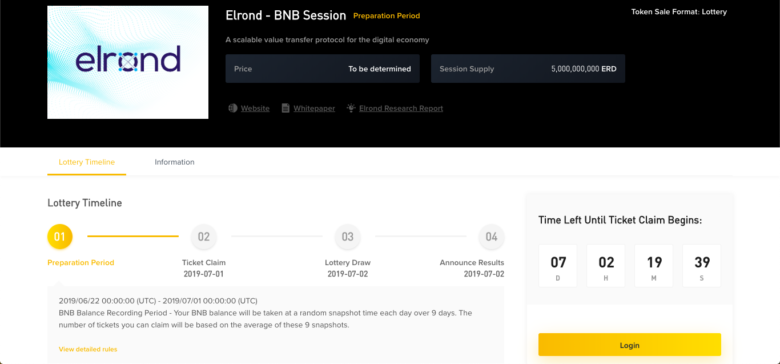The width and height of the screenshot is (780, 364).
Task: Click the globe icon beside Website
Action: [x=232, y=108]
